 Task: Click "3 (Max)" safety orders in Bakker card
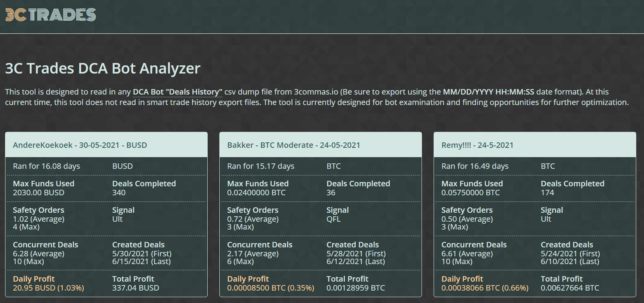240,227
